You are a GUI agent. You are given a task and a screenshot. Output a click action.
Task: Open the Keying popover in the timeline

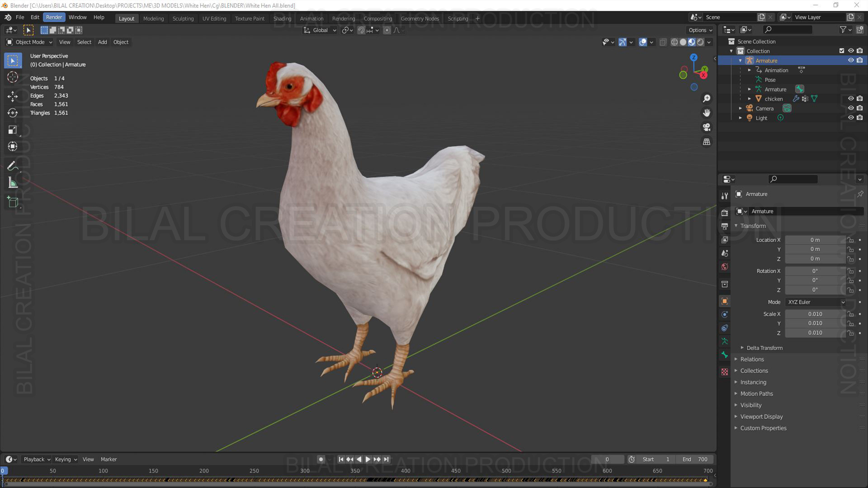point(66,459)
